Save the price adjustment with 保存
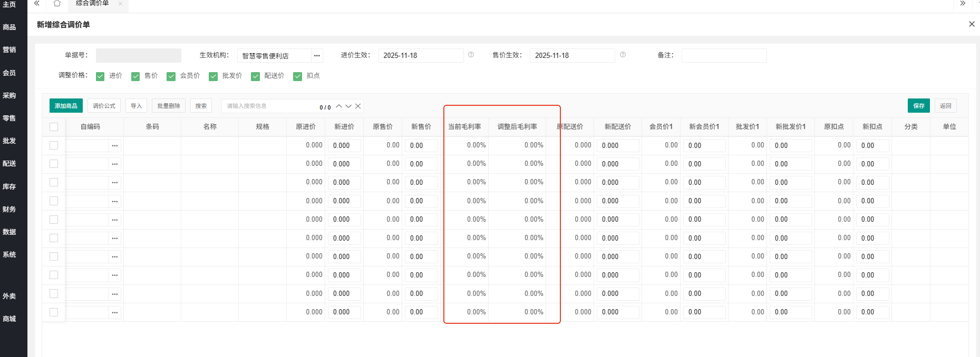 pos(919,106)
